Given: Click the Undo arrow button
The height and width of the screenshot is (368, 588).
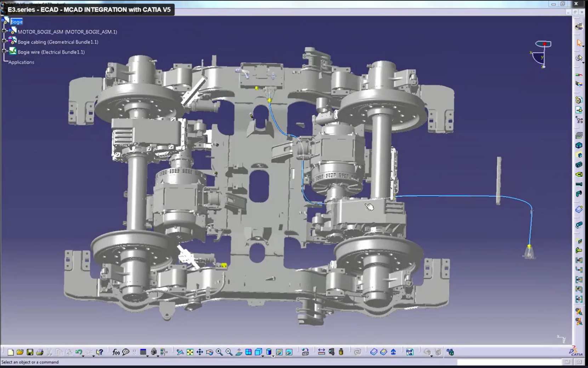Looking at the screenshot, I should (x=79, y=352).
